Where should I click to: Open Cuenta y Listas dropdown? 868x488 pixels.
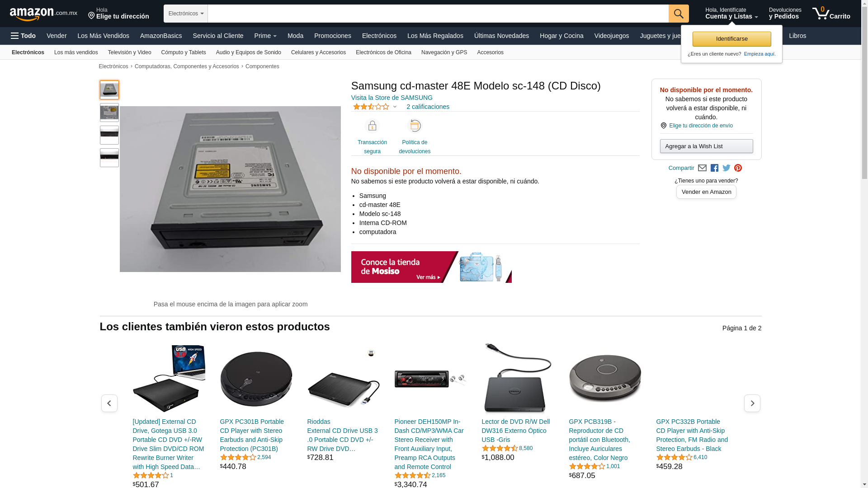[731, 14]
